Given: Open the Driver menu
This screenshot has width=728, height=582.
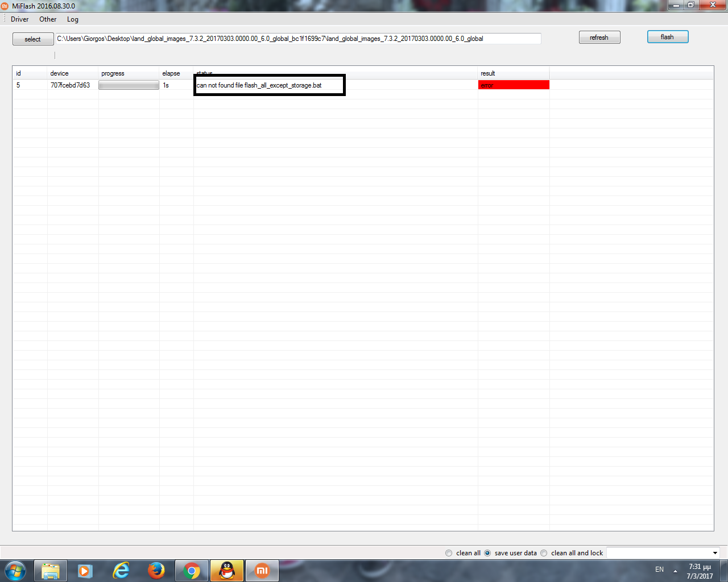Looking at the screenshot, I should pos(20,19).
